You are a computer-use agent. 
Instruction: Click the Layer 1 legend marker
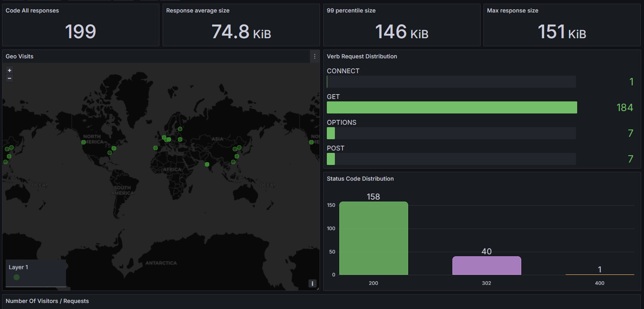[x=17, y=277]
